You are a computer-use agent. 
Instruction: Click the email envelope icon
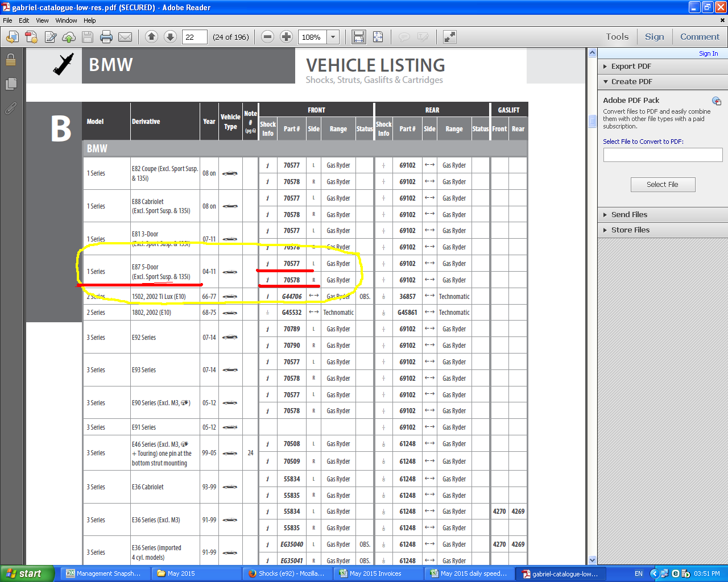pyautogui.click(x=125, y=37)
